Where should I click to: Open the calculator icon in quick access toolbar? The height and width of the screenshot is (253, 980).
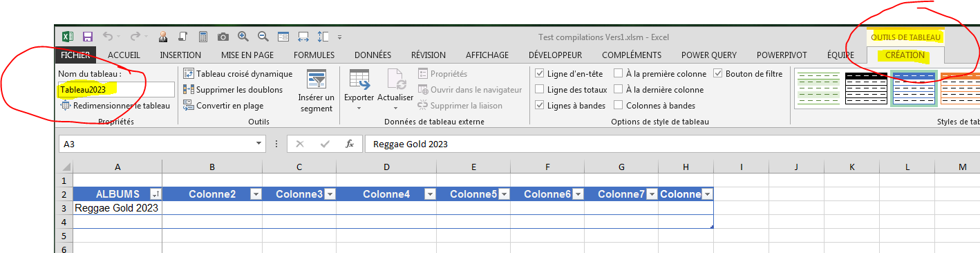pyautogui.click(x=203, y=37)
